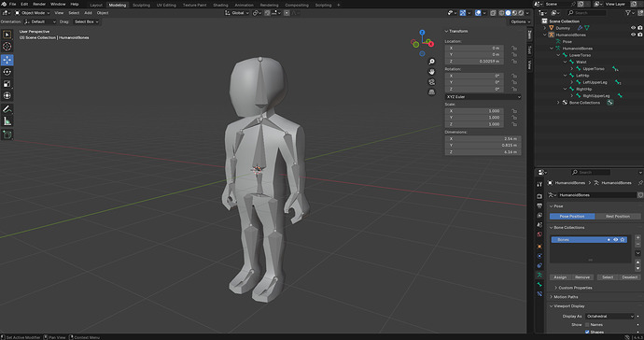Lock the Rotation Y value

514,82
